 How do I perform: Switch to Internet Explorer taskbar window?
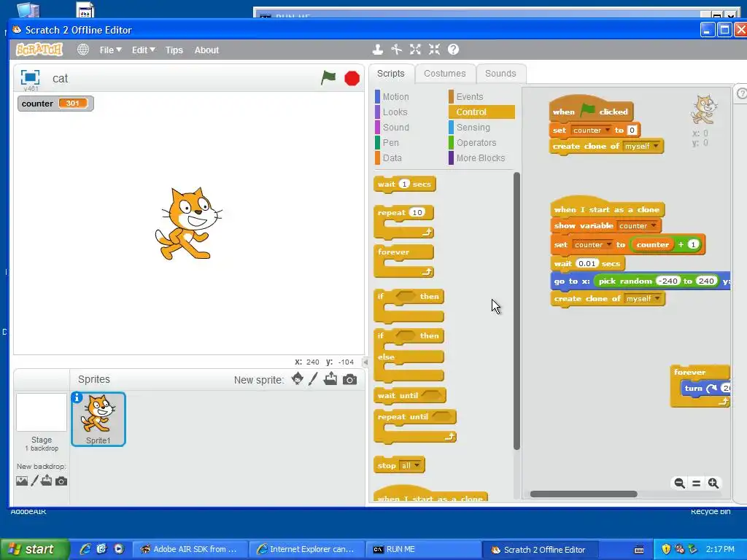pos(308,549)
